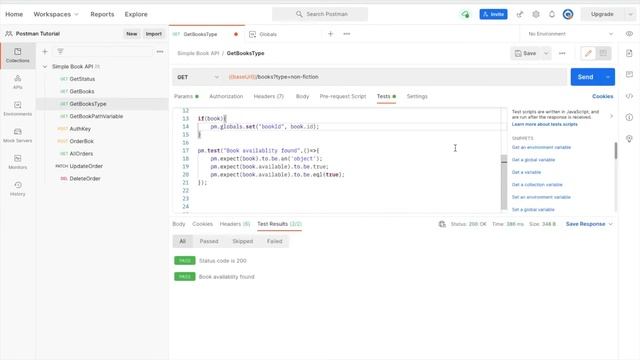
Task: Insert the Get a global variable snippet
Action: coord(533,160)
